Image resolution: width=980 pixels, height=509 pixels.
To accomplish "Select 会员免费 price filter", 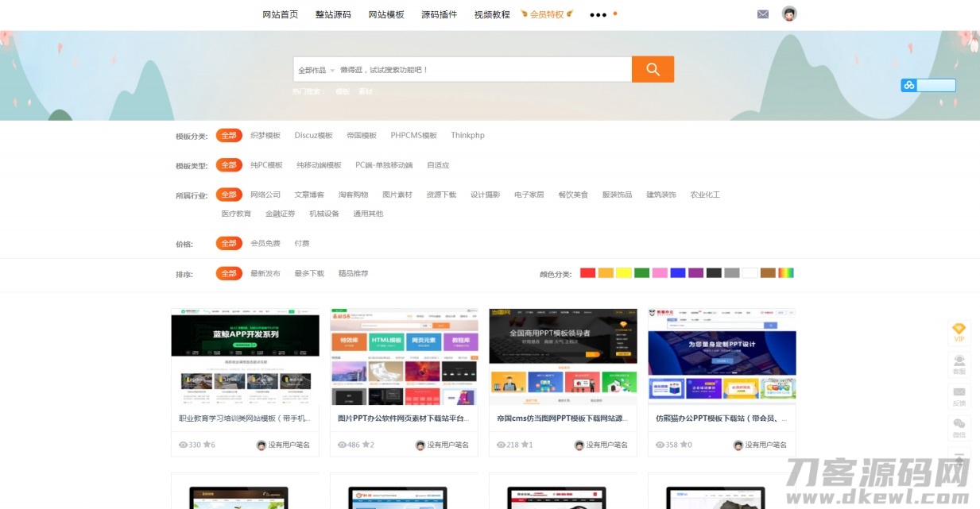I will coord(265,244).
